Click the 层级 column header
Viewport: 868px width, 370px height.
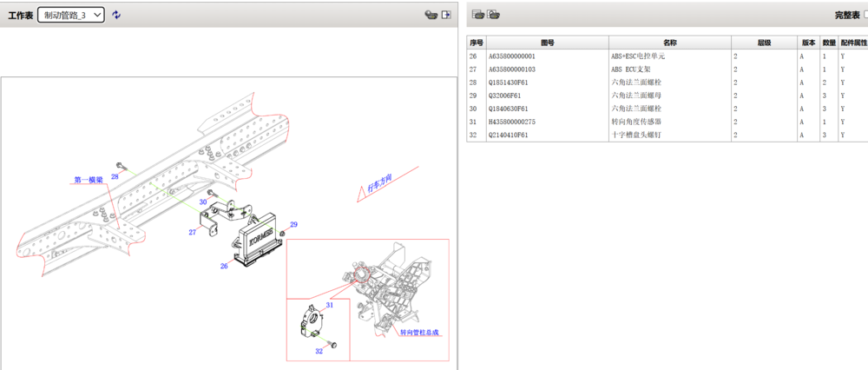(x=764, y=43)
